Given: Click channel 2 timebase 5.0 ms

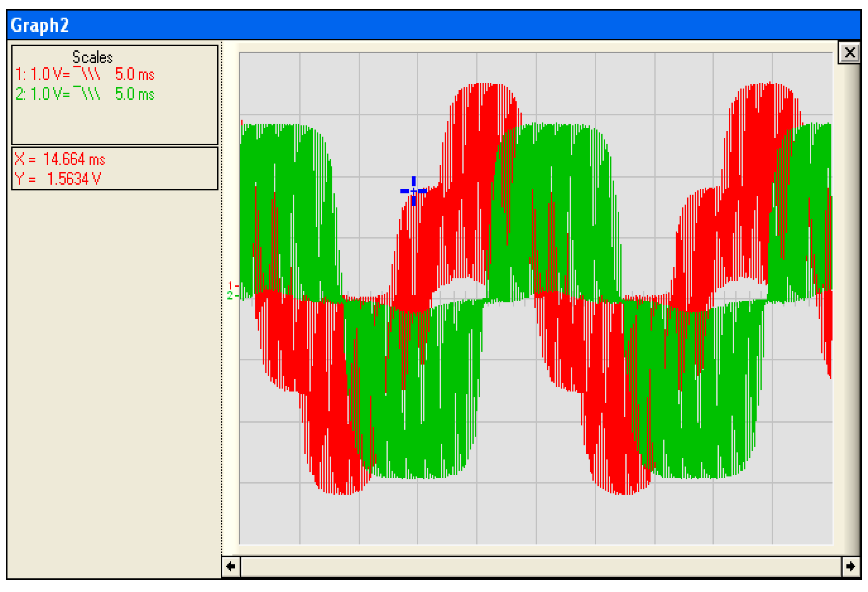Looking at the screenshot, I should (134, 94).
